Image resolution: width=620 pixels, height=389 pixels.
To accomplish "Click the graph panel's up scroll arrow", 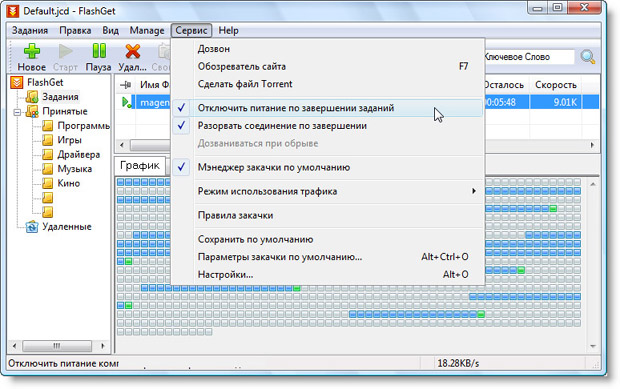I will [x=593, y=184].
